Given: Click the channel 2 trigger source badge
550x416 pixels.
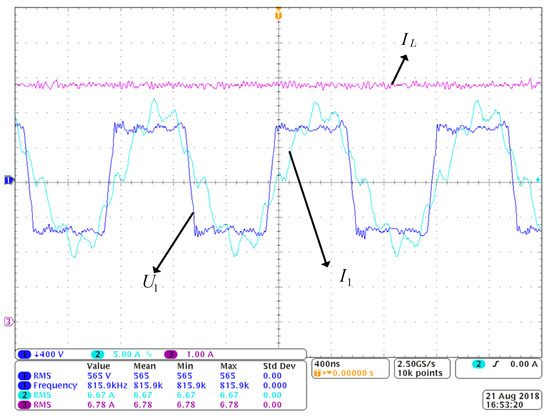Looking at the screenshot, I should (478, 364).
